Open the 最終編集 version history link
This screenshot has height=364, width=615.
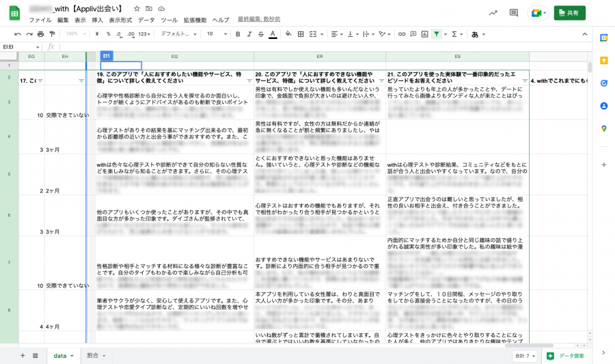coord(259,19)
